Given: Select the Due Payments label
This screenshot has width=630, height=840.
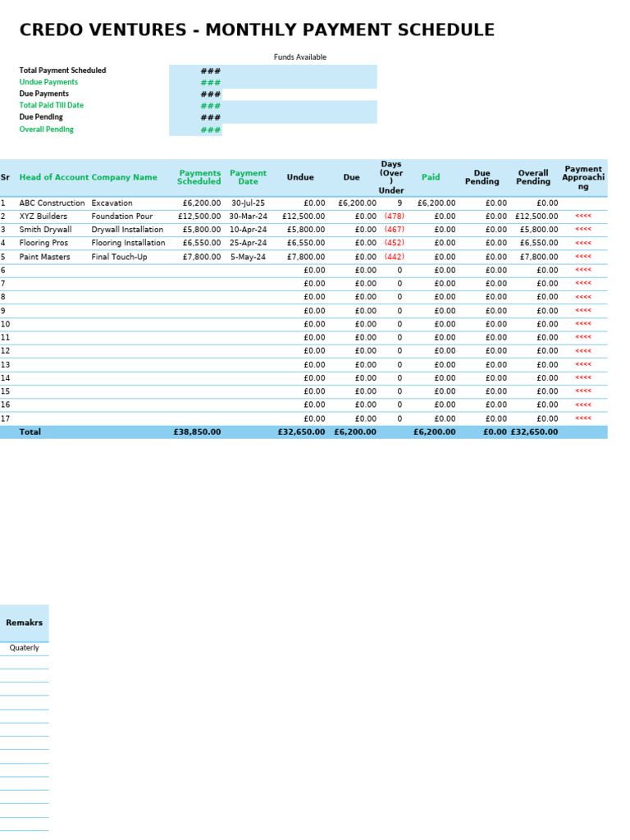Looking at the screenshot, I should coord(44,94).
